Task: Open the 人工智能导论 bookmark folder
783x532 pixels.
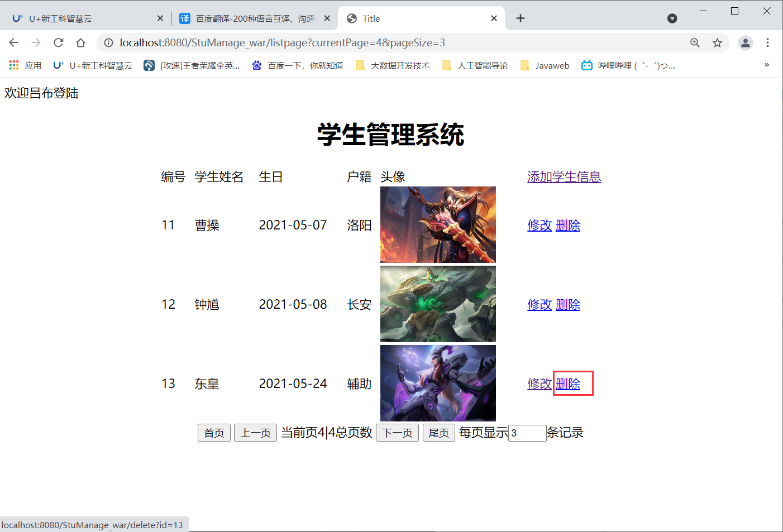Action: pyautogui.click(x=475, y=65)
